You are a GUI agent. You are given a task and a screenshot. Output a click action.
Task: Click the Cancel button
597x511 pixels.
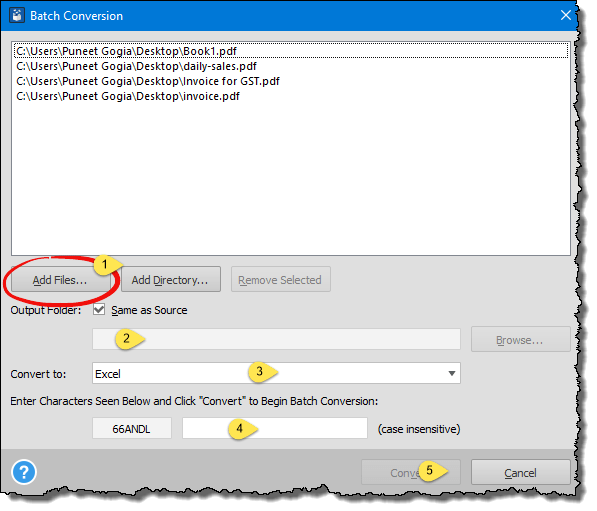[520, 472]
